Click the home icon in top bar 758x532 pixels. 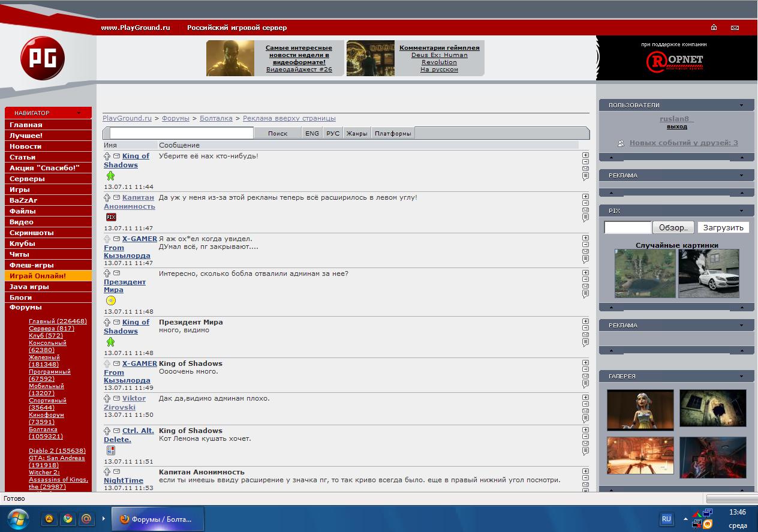[x=714, y=28]
